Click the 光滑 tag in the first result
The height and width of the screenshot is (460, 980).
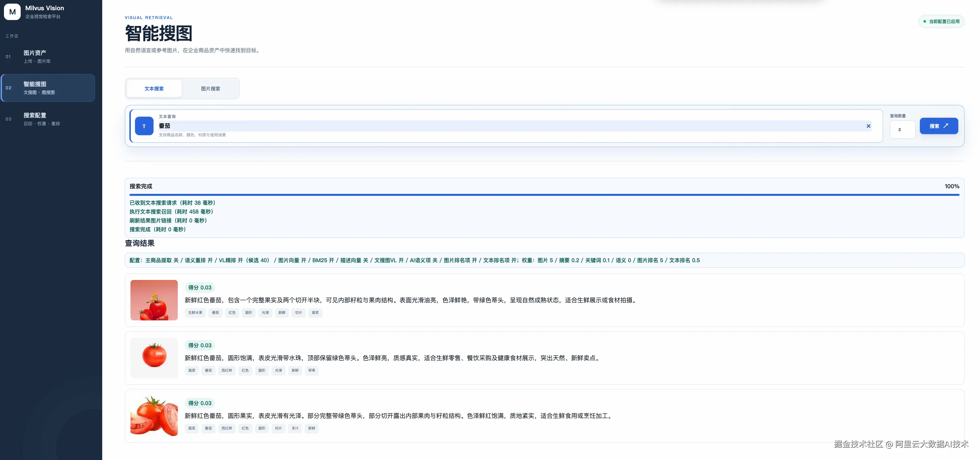pyautogui.click(x=265, y=313)
